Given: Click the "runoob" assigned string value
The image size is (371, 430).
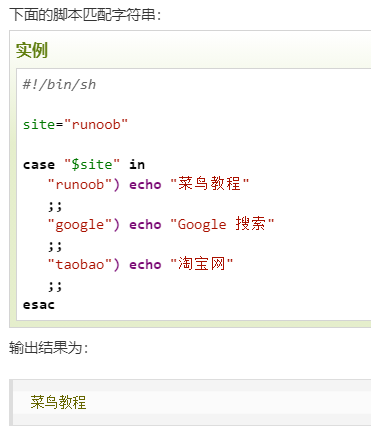Looking at the screenshot, I should (96, 124).
